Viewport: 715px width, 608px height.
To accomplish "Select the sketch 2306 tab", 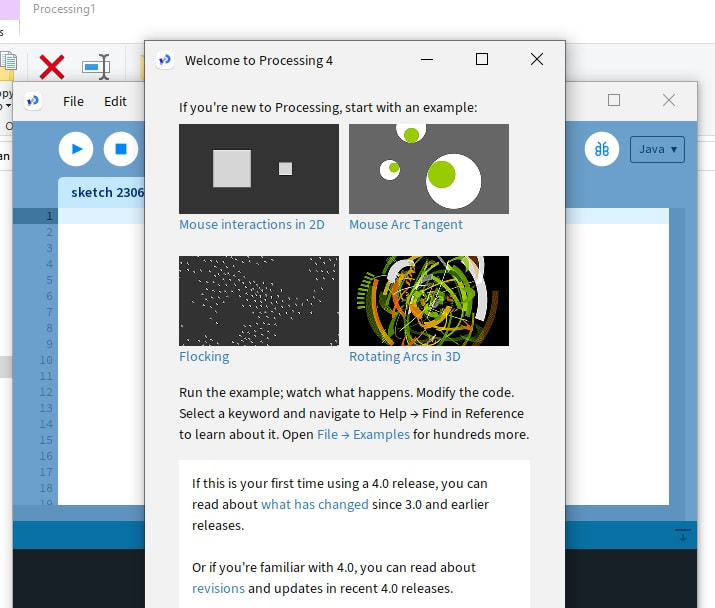I will point(102,192).
